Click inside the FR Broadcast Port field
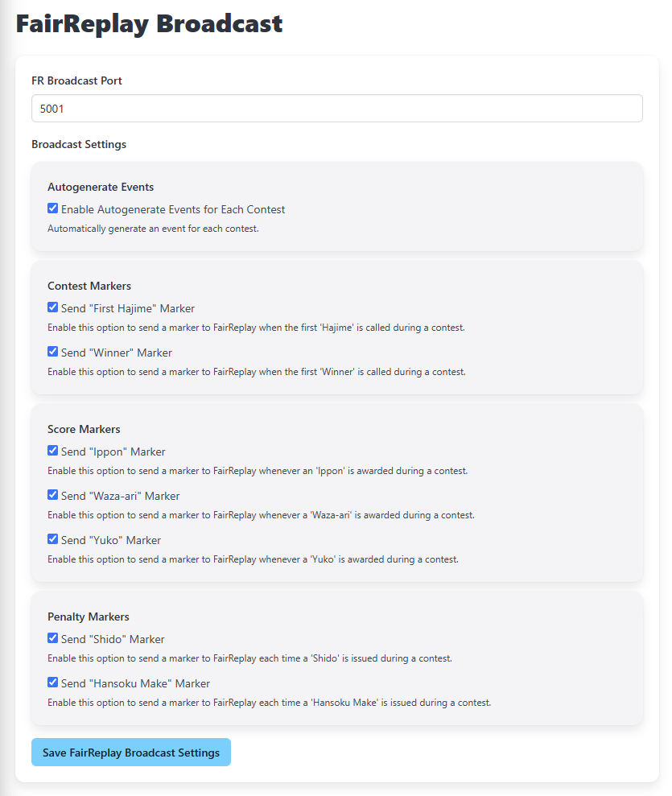The image size is (672, 796). (x=336, y=108)
